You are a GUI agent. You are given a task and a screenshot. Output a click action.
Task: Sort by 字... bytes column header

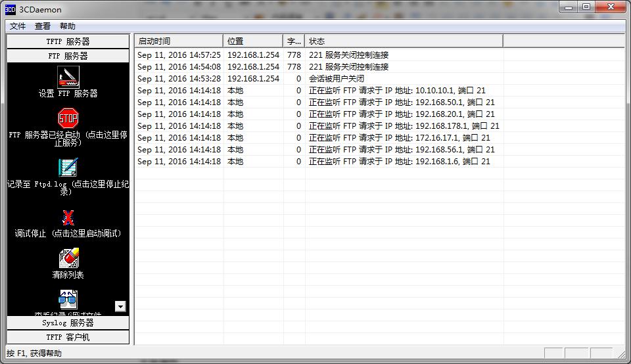294,41
